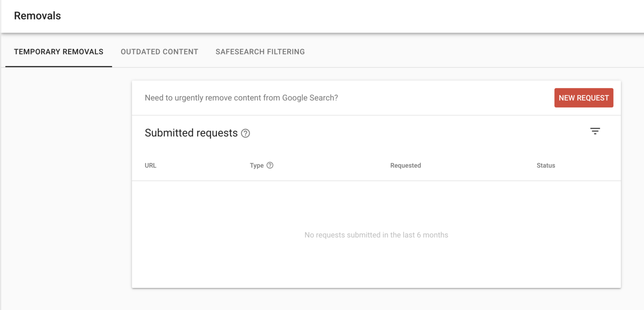The image size is (644, 310).
Task: Open the Outdated Content tab
Action: point(159,52)
